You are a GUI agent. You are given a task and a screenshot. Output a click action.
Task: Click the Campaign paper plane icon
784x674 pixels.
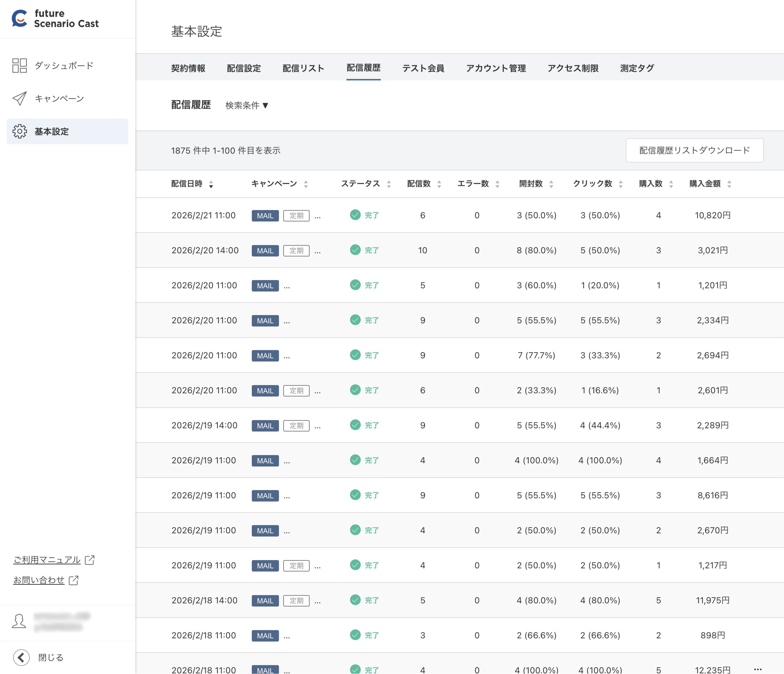(20, 98)
